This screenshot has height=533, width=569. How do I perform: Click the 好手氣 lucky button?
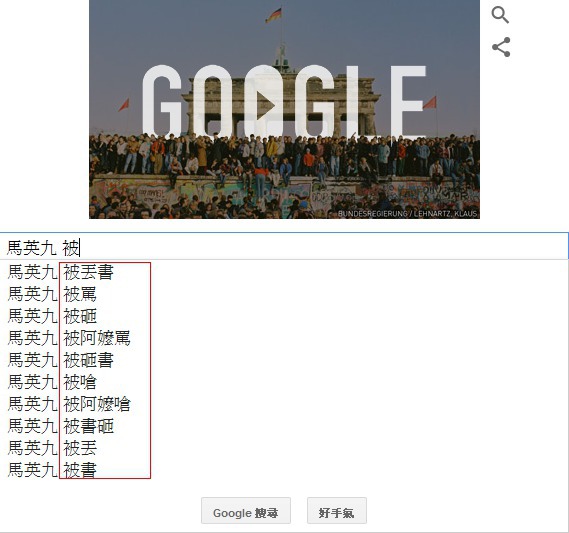click(x=337, y=511)
